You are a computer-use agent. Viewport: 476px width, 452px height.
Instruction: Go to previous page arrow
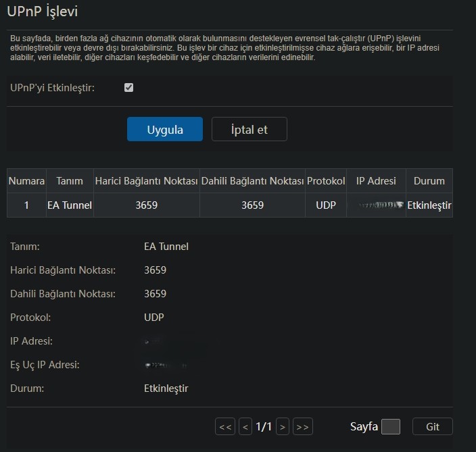tap(245, 426)
